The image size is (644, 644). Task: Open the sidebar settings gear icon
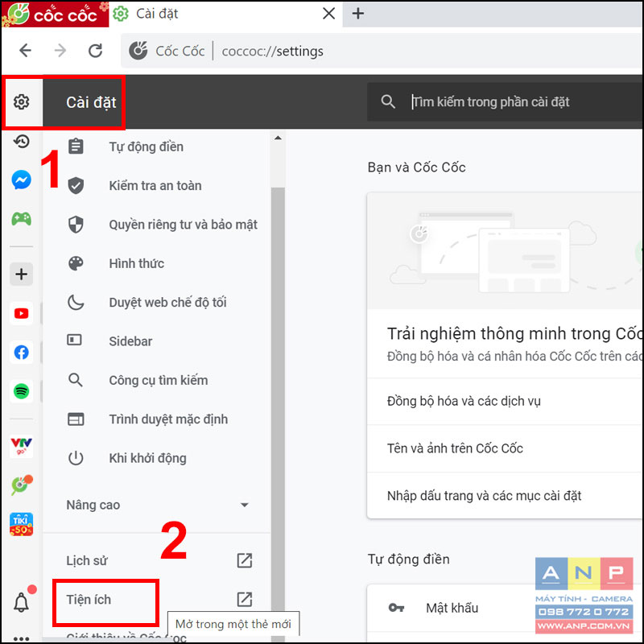pyautogui.click(x=22, y=102)
